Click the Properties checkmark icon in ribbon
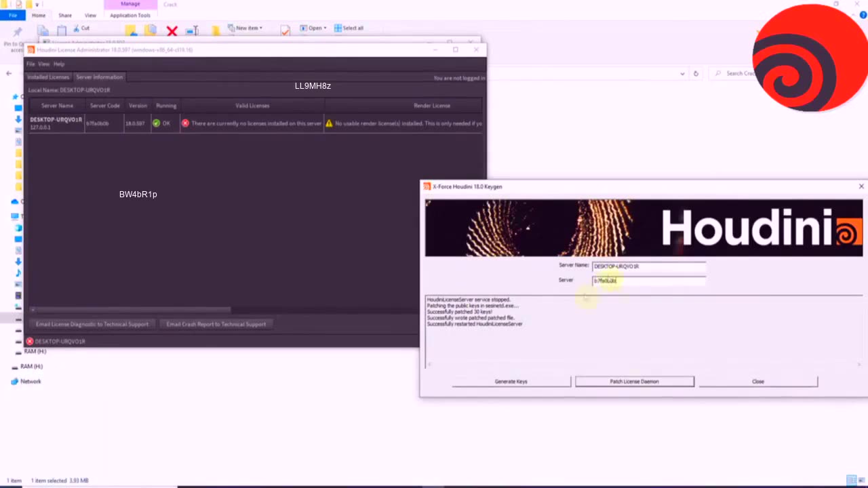 pyautogui.click(x=285, y=30)
